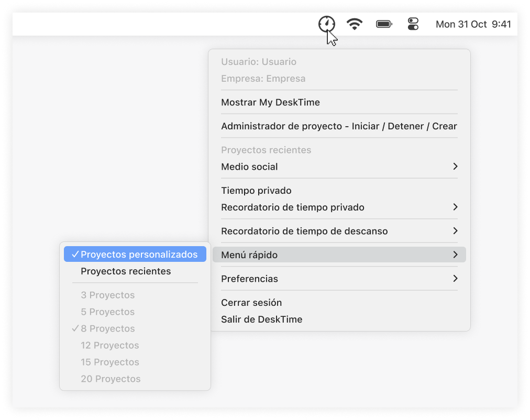The height and width of the screenshot is (420, 530).
Task: Click the Usuario: Usuario label
Action: (x=259, y=62)
